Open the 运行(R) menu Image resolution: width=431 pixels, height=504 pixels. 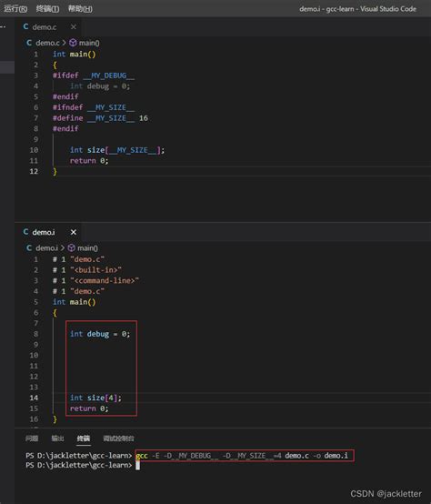tap(15, 9)
